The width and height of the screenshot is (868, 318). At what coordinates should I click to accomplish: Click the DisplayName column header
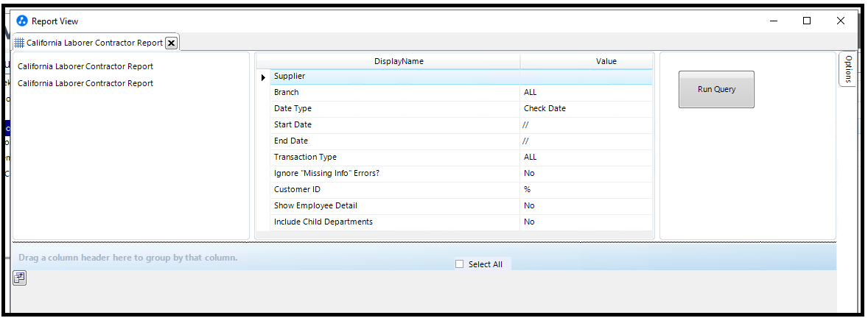click(x=399, y=61)
